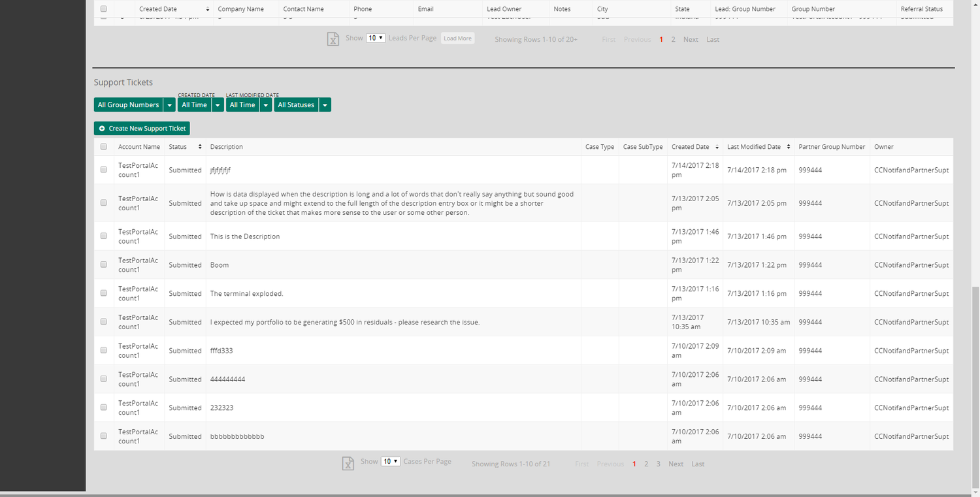Click Load More leads button
The image size is (980, 497).
point(457,39)
